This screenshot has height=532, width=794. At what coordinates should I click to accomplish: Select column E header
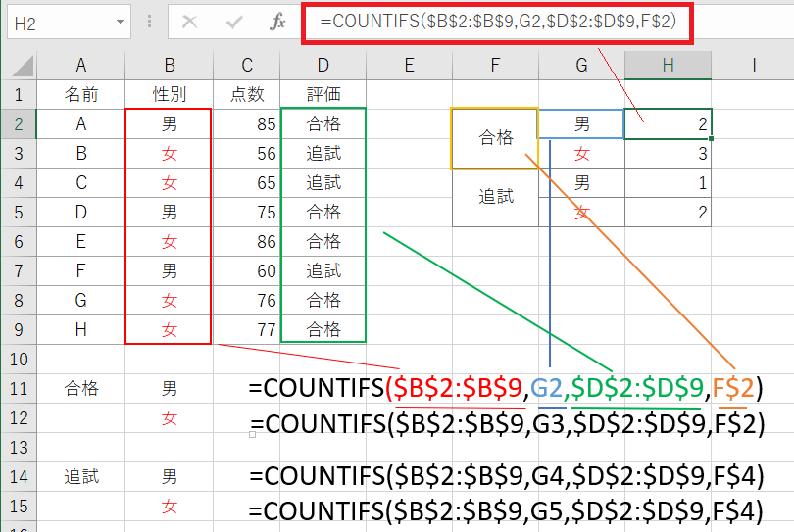409,66
